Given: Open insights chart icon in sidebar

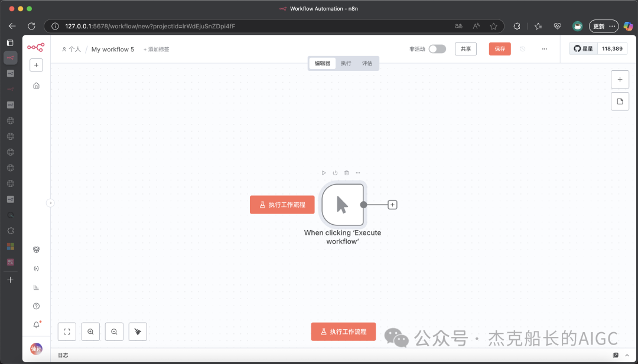Looking at the screenshot, I should 36,287.
